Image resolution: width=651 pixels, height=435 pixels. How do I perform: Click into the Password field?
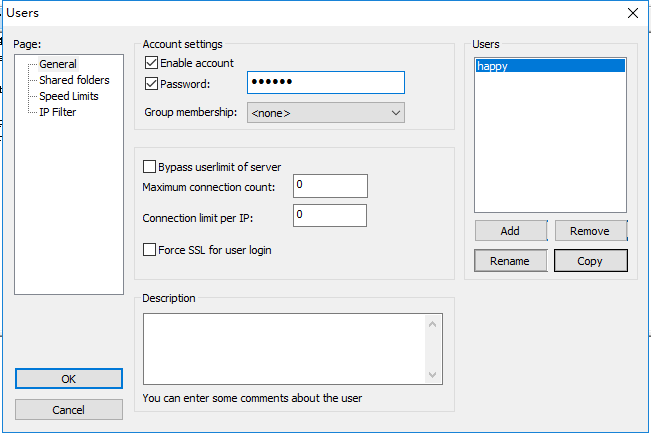(325, 83)
